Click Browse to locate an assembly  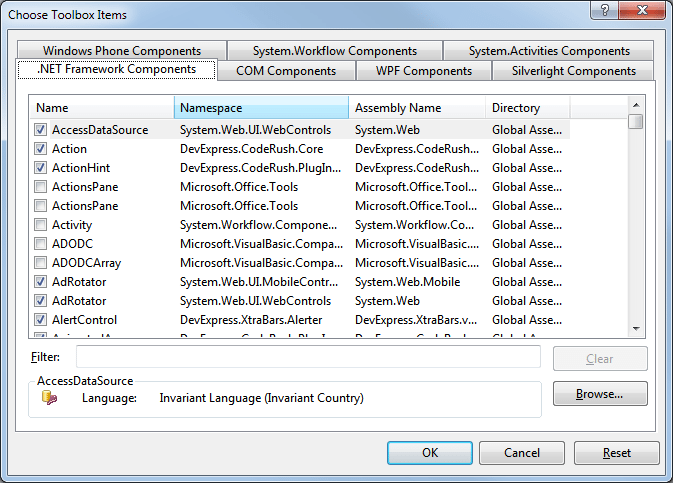(600, 394)
